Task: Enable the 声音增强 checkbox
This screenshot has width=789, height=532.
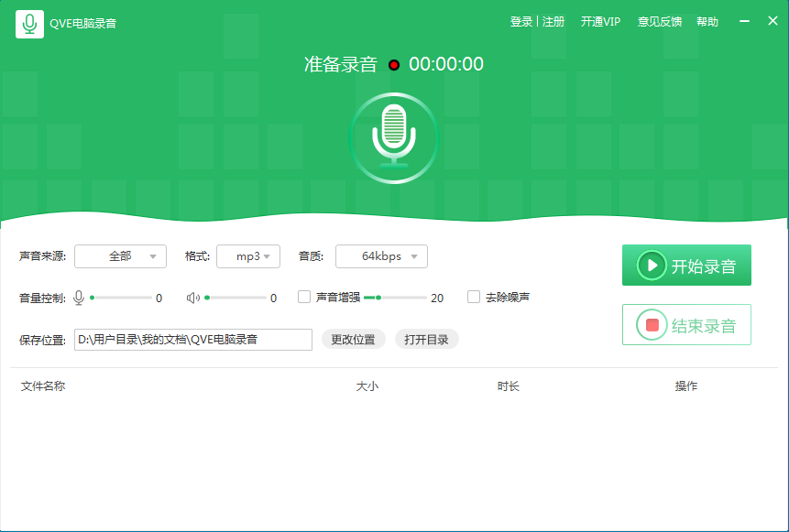Action: pyautogui.click(x=304, y=297)
